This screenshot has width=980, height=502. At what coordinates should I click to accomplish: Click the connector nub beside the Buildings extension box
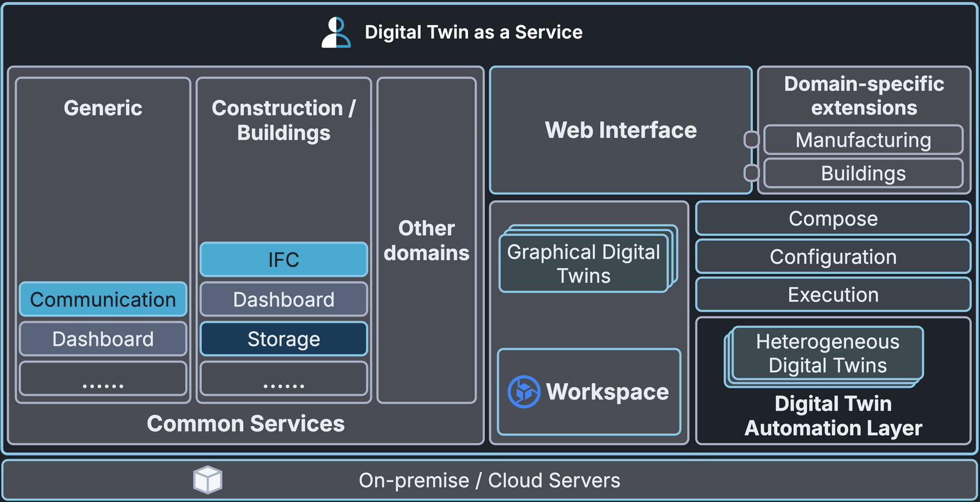click(752, 173)
